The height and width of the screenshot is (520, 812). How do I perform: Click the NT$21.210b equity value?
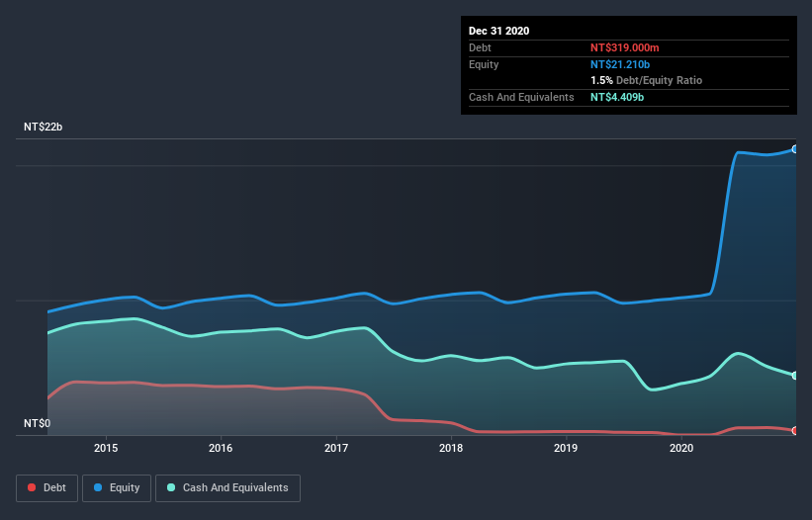[620, 64]
